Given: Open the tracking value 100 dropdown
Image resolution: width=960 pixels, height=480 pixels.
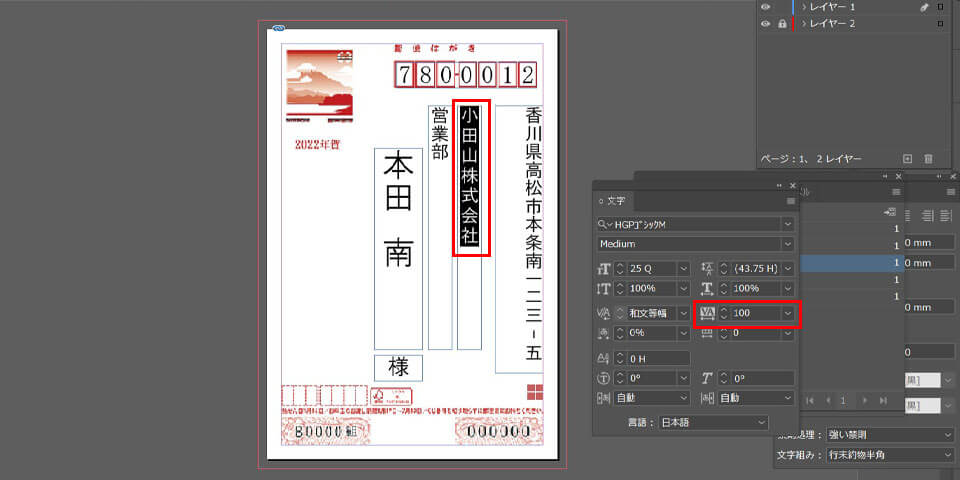Looking at the screenshot, I should pos(788,314).
